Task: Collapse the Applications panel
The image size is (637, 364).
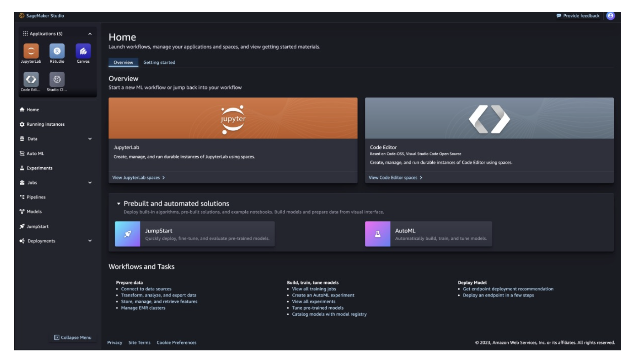Action: tap(90, 34)
